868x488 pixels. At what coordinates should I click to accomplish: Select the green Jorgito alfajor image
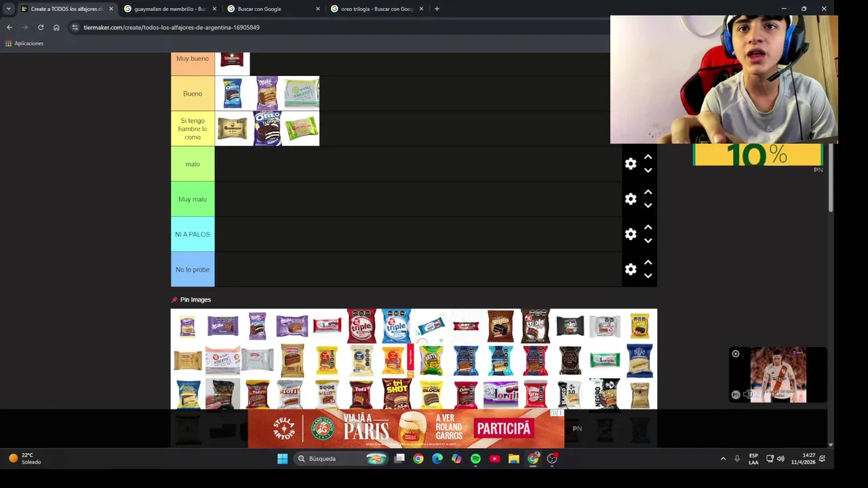pos(604,360)
